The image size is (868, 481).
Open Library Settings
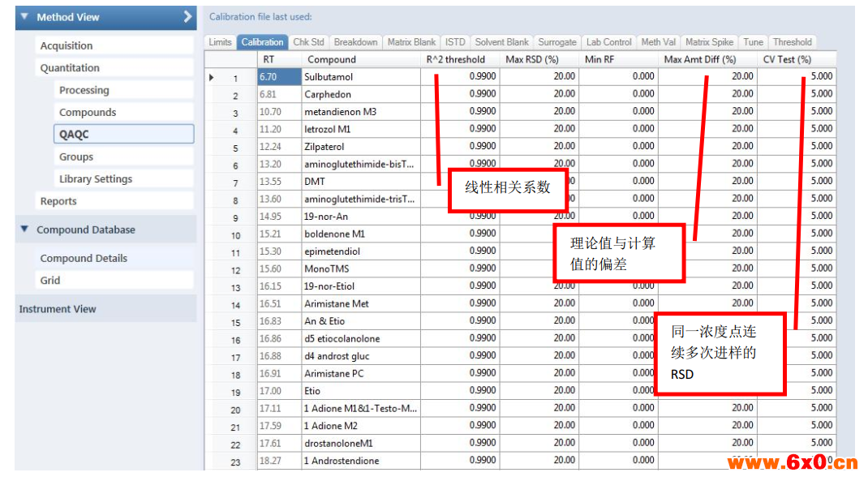[x=96, y=179]
